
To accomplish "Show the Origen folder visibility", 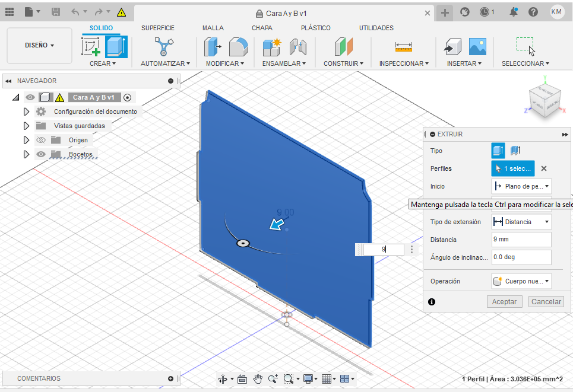I will pos(41,139).
